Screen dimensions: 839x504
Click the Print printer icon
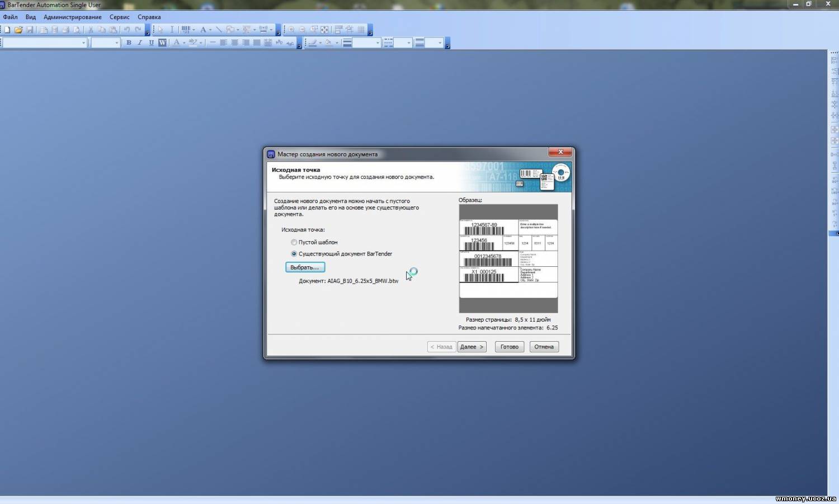click(65, 30)
